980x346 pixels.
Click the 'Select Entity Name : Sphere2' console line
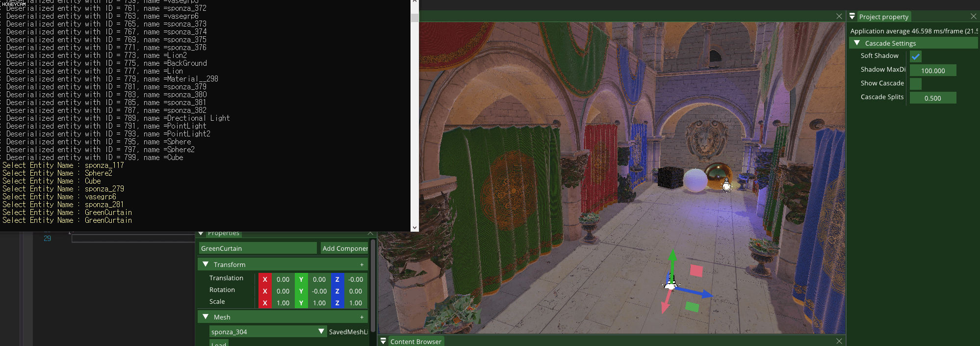pos(57,173)
